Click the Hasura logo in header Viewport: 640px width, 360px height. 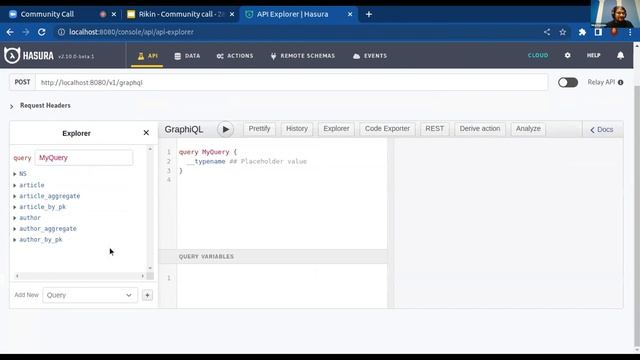29,55
